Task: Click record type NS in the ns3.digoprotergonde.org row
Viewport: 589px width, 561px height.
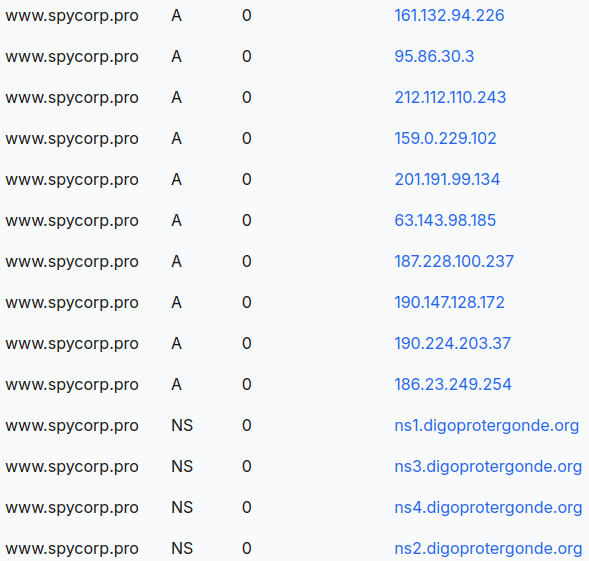Action: pyautogui.click(x=182, y=466)
